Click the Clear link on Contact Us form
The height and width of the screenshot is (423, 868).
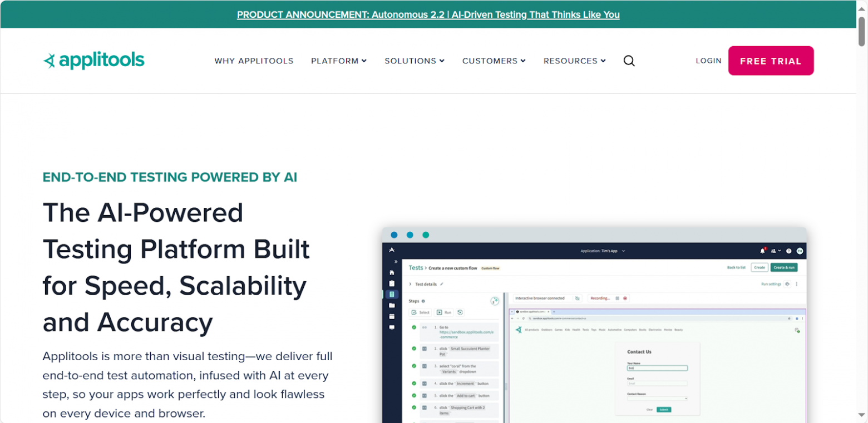[649, 410]
